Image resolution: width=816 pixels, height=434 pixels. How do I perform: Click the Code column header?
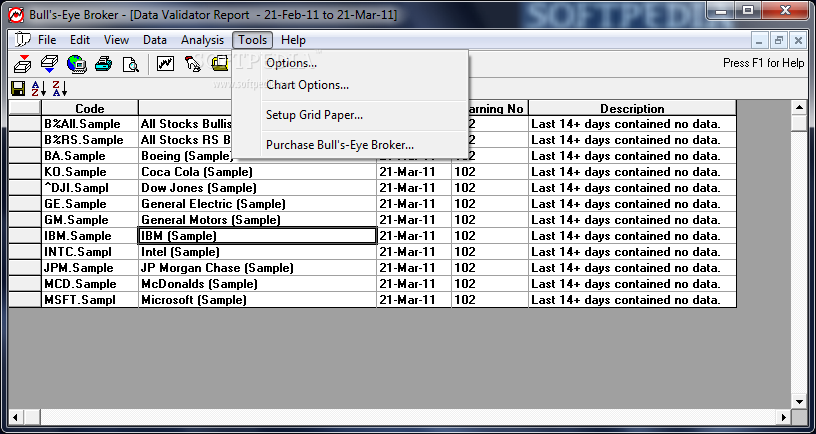coord(90,108)
